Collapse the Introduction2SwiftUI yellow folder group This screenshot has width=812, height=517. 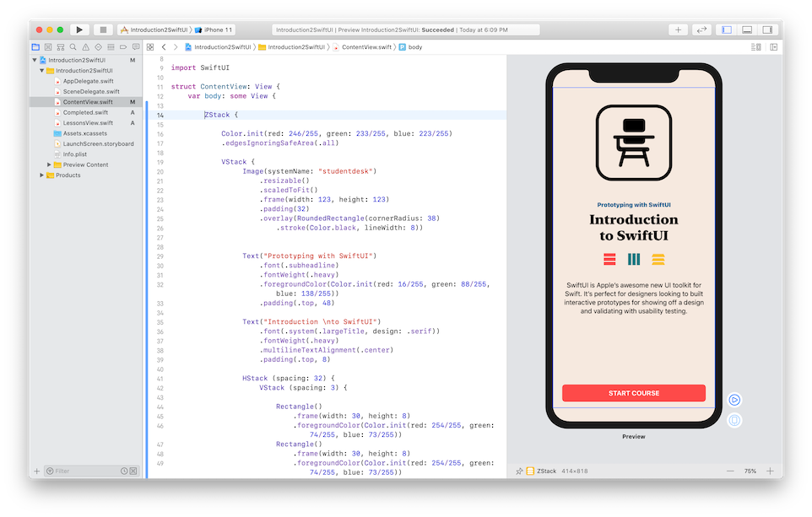tap(42, 70)
